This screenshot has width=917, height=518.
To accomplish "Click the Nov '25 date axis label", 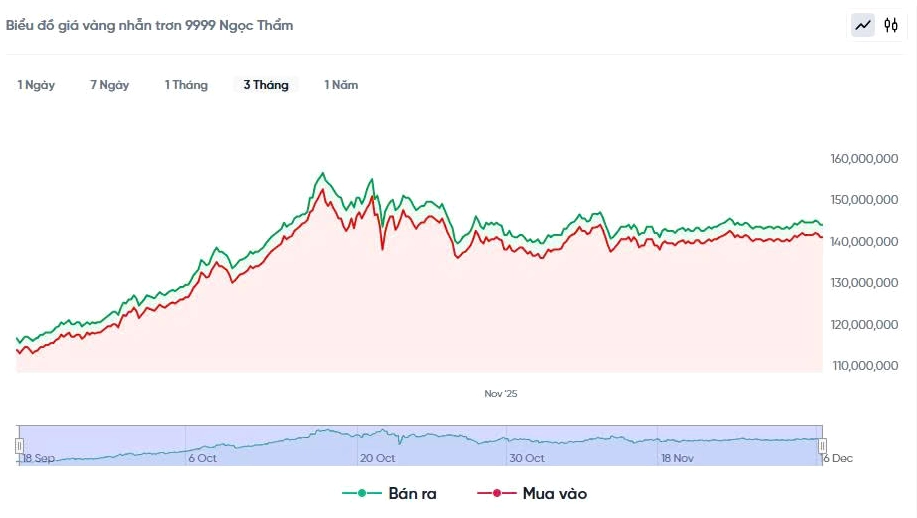I will [x=501, y=393].
